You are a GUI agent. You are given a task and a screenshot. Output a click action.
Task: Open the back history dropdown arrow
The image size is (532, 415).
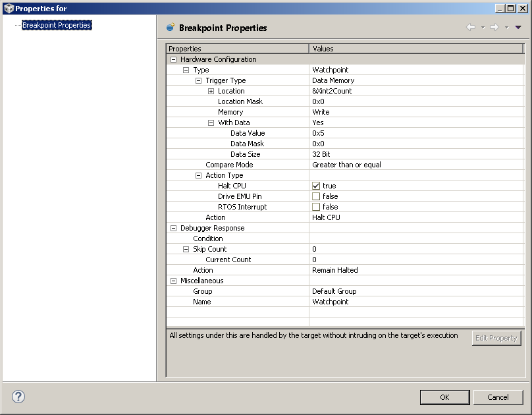[483, 28]
